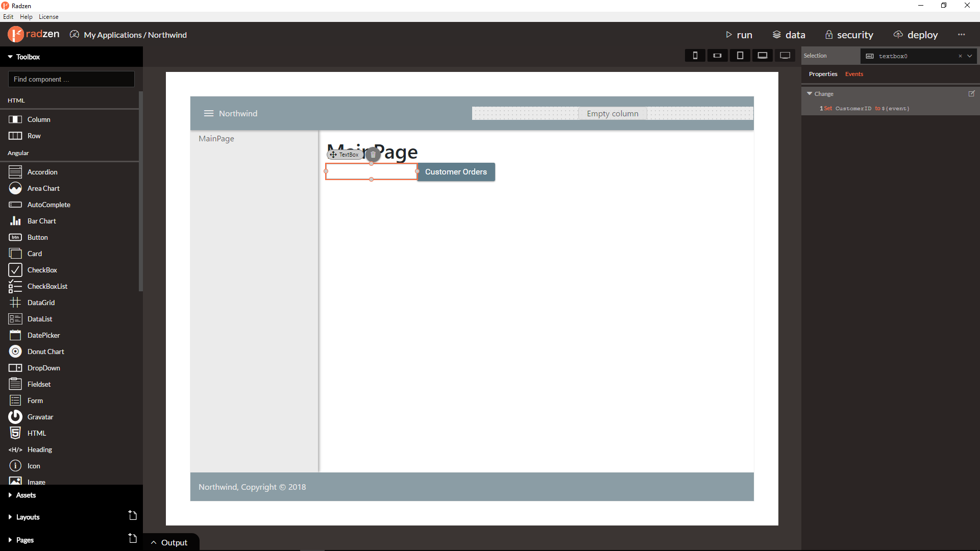Open the Edit menu
Image resolution: width=980 pixels, height=551 pixels.
[x=8, y=16]
